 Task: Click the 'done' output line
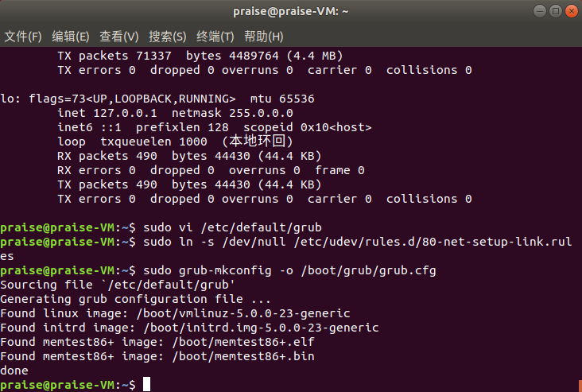click(15, 371)
